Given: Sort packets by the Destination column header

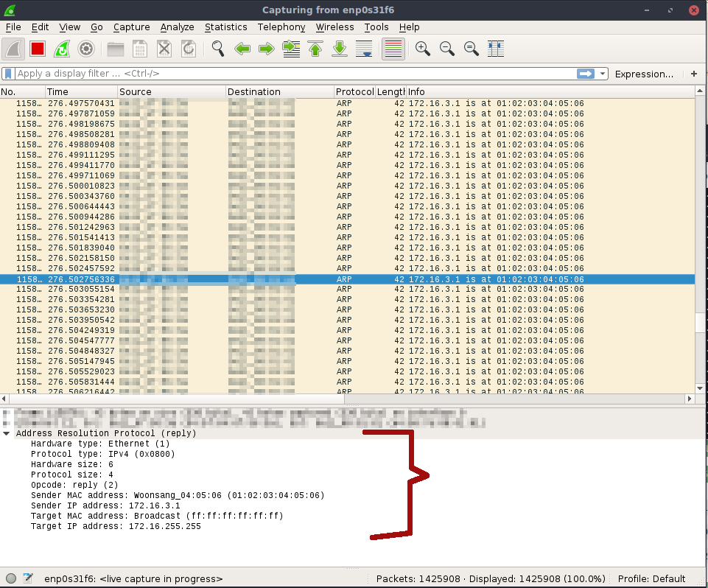Looking at the screenshot, I should pos(280,91).
